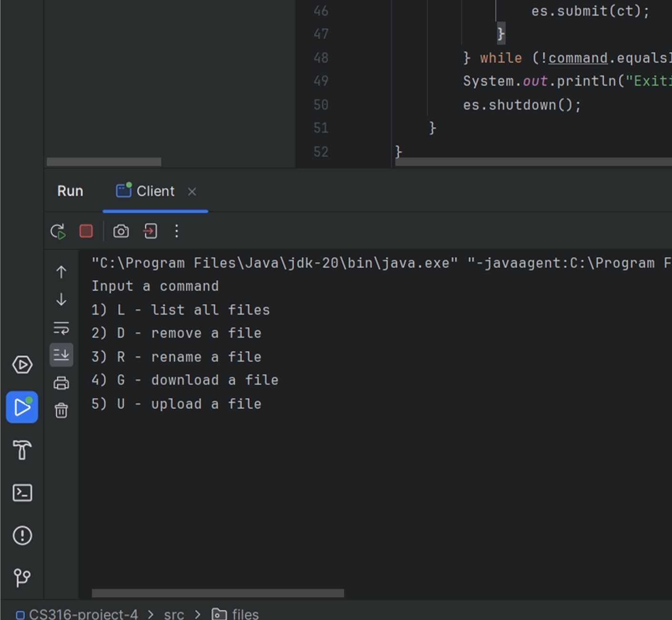This screenshot has width=672, height=620.
Task: Toggle scroll to end of console
Action: point(61,355)
